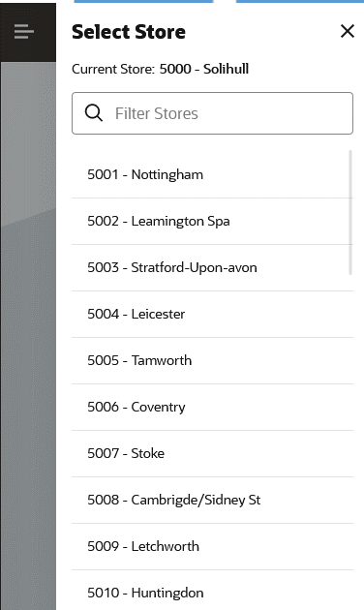Select store 5006 - Coventry
Viewport: 364px width, 610px height.
[212, 407]
